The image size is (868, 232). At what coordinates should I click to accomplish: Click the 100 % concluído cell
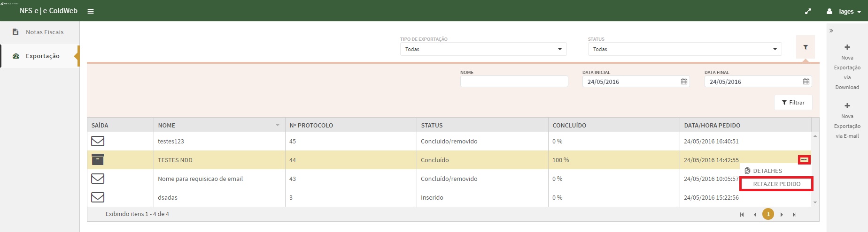click(x=614, y=160)
